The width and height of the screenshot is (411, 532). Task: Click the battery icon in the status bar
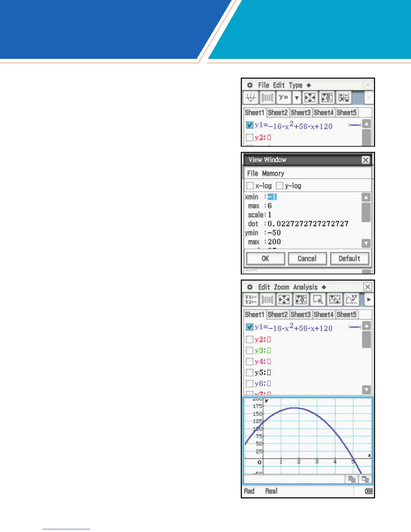369,491
